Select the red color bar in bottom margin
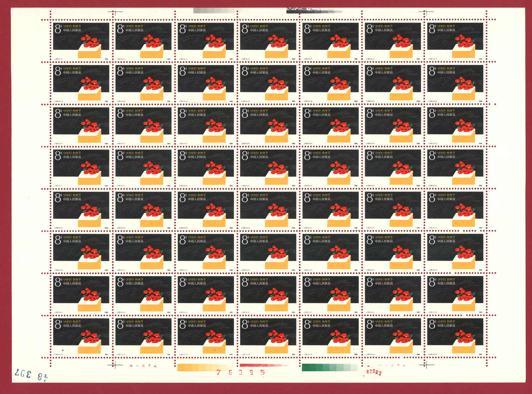 coord(263,365)
